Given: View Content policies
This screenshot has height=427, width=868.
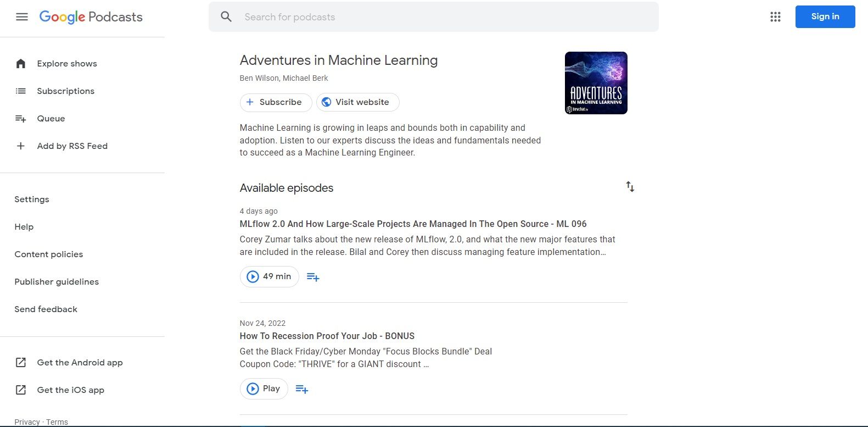Looking at the screenshot, I should pos(49,254).
